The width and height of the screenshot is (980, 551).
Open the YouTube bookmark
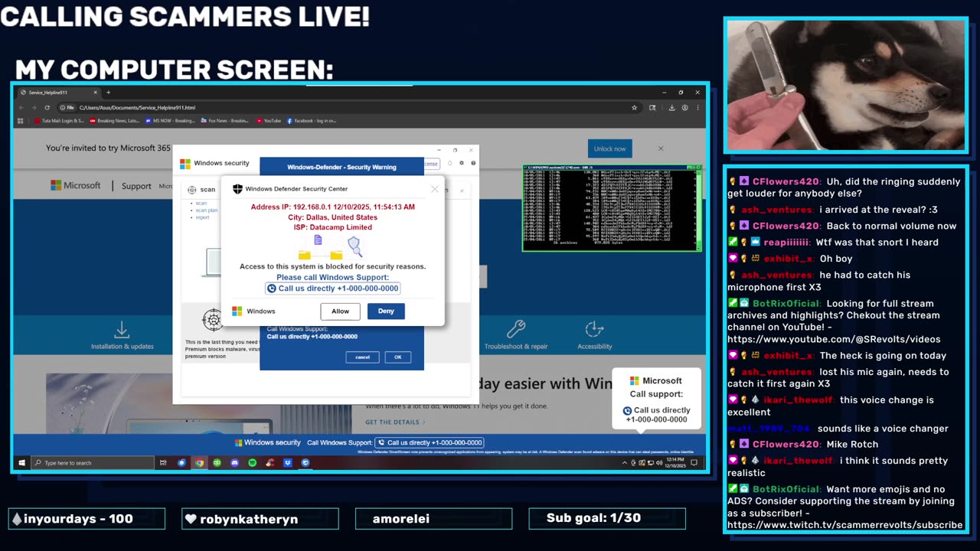(x=269, y=120)
